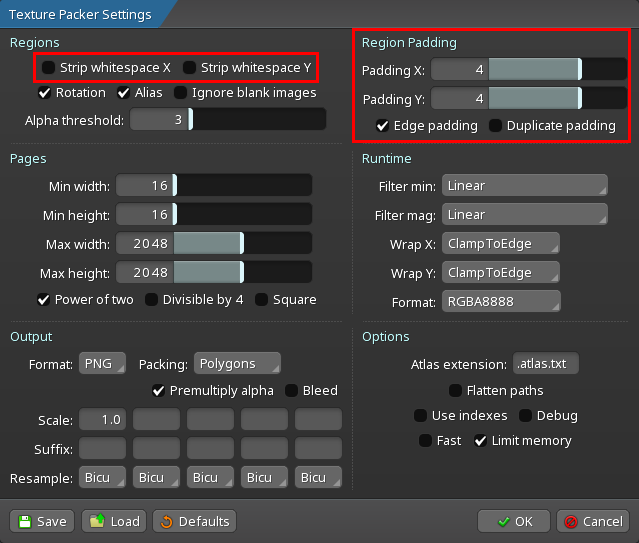
Task: Click the Atlas extension text field
Action: coord(545,364)
